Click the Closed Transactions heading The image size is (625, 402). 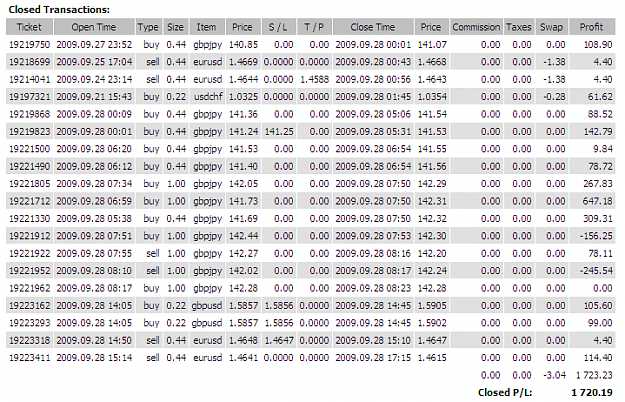point(59,10)
